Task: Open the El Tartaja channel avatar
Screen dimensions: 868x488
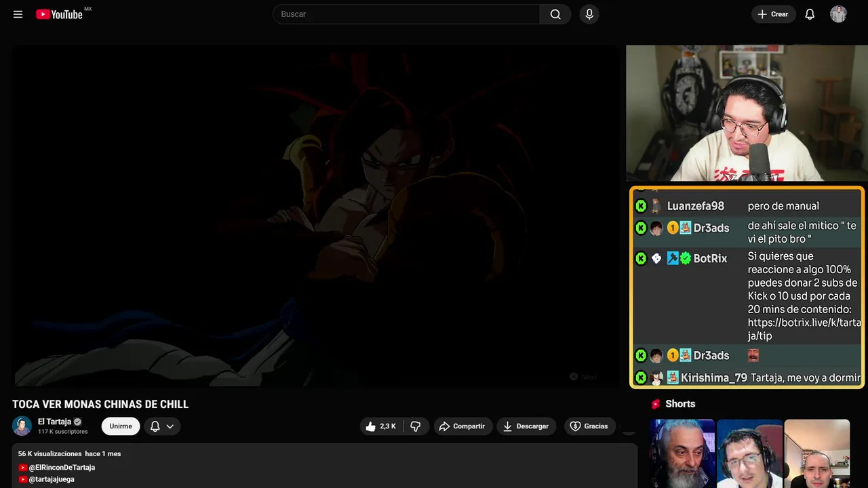Action: click(x=22, y=426)
